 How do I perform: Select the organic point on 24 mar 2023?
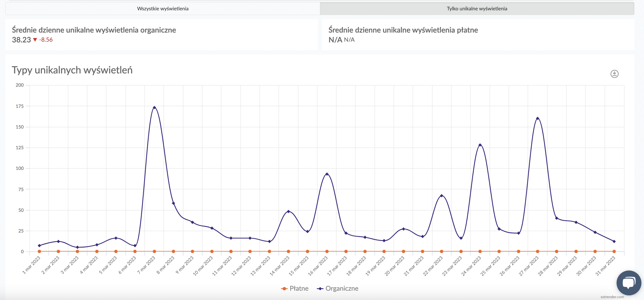pyautogui.click(x=480, y=145)
